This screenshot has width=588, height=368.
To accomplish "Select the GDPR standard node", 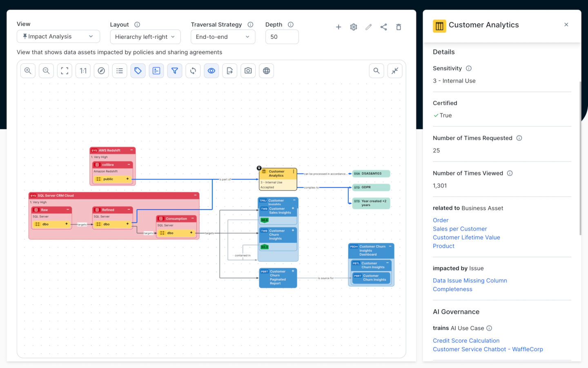I will 371,187.
